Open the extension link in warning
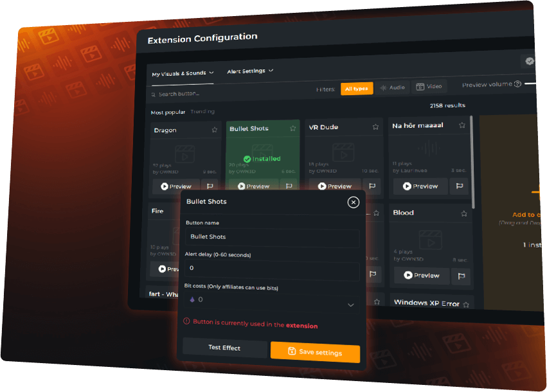 click(301, 326)
